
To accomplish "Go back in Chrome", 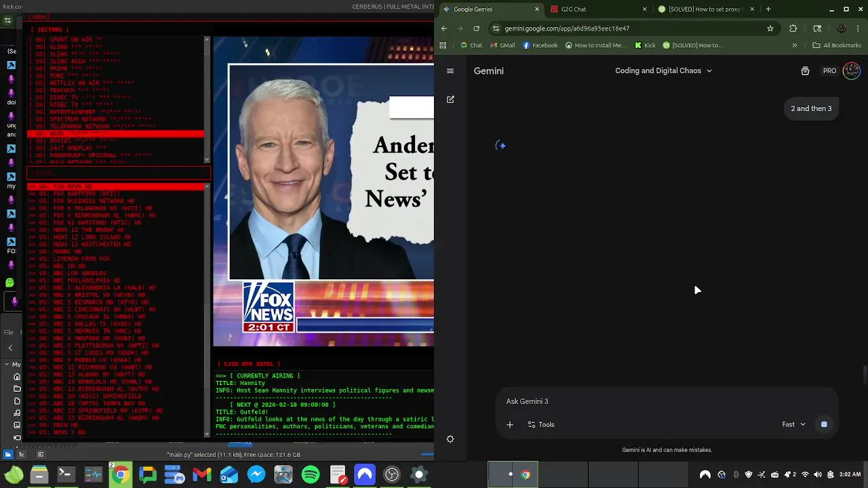I will click(444, 28).
